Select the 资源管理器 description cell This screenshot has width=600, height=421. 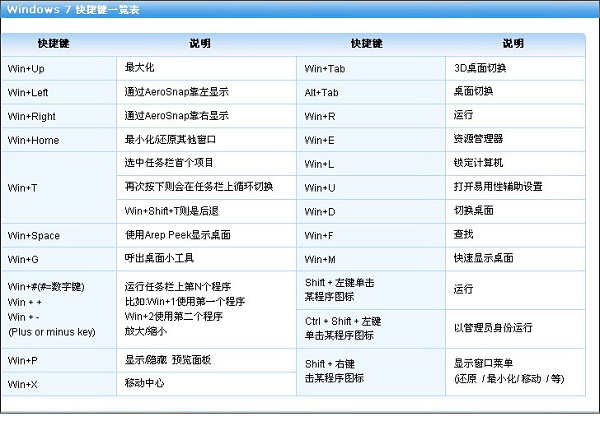tap(478, 139)
